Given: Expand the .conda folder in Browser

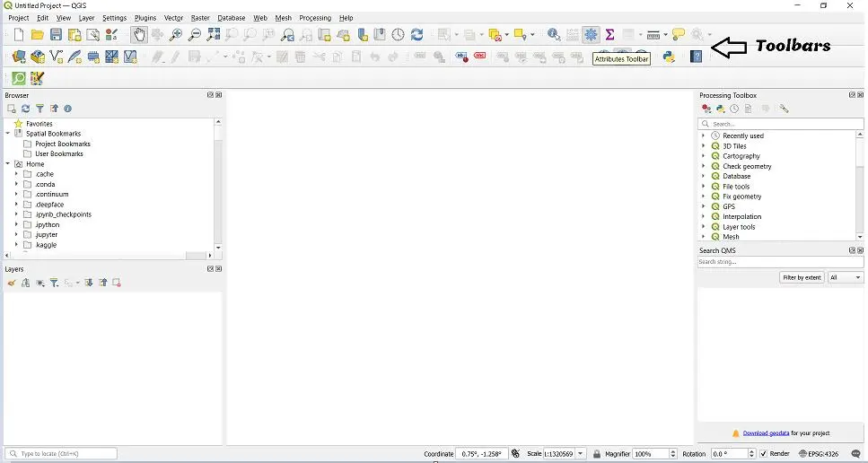Looking at the screenshot, I should (16, 184).
